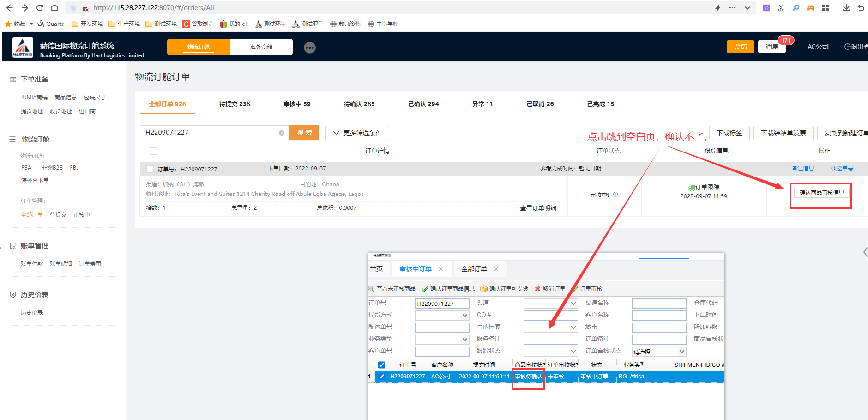The width and height of the screenshot is (868, 420).
Task: Open the 备注信息 link
Action: point(802,169)
